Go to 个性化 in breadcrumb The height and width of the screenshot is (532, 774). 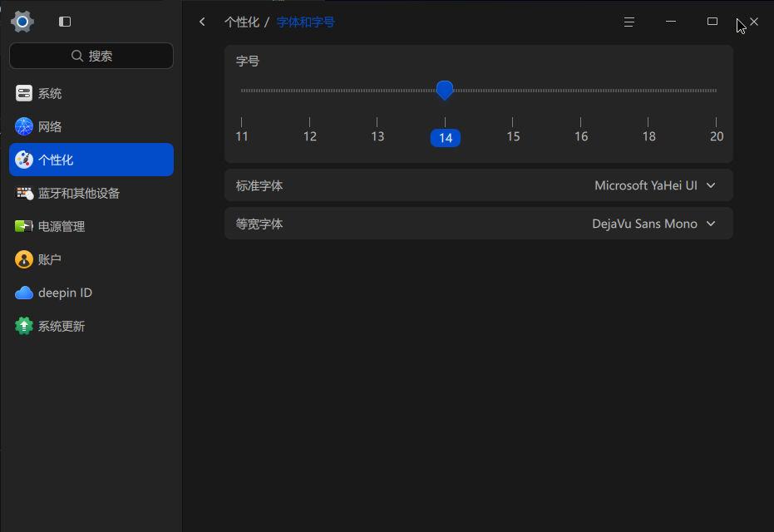(x=242, y=22)
